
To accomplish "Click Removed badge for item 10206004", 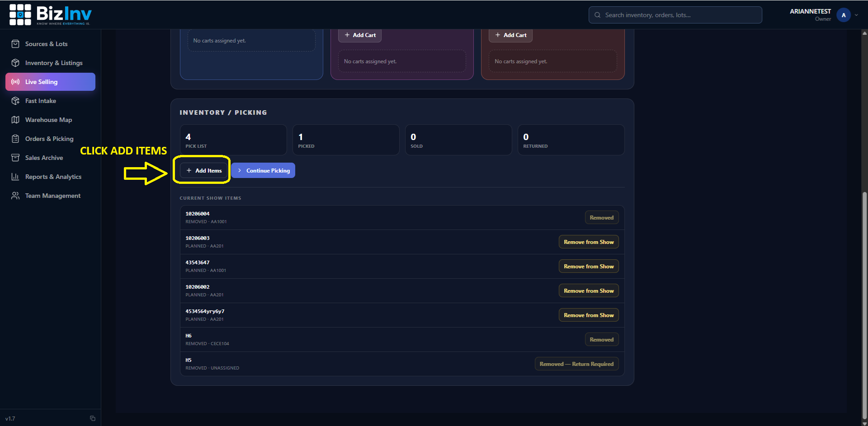I will tap(602, 217).
